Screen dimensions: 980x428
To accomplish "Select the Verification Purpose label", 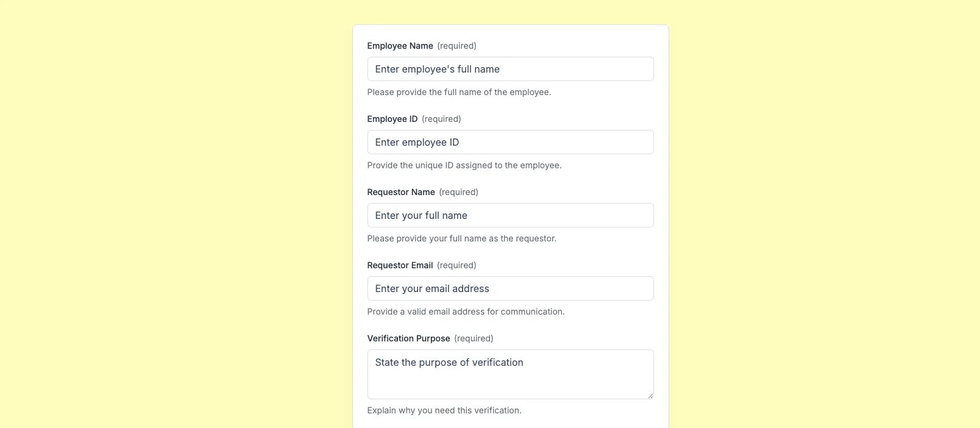I will click(408, 338).
